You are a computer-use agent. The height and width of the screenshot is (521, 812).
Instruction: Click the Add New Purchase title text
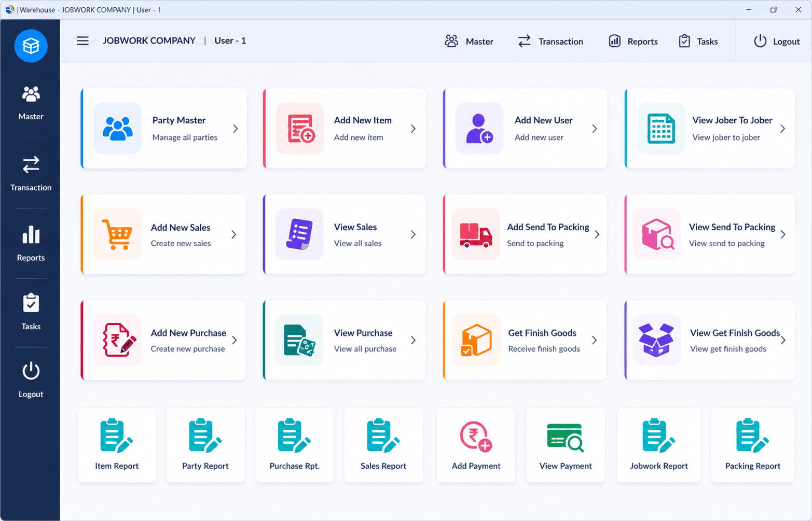[x=188, y=333]
